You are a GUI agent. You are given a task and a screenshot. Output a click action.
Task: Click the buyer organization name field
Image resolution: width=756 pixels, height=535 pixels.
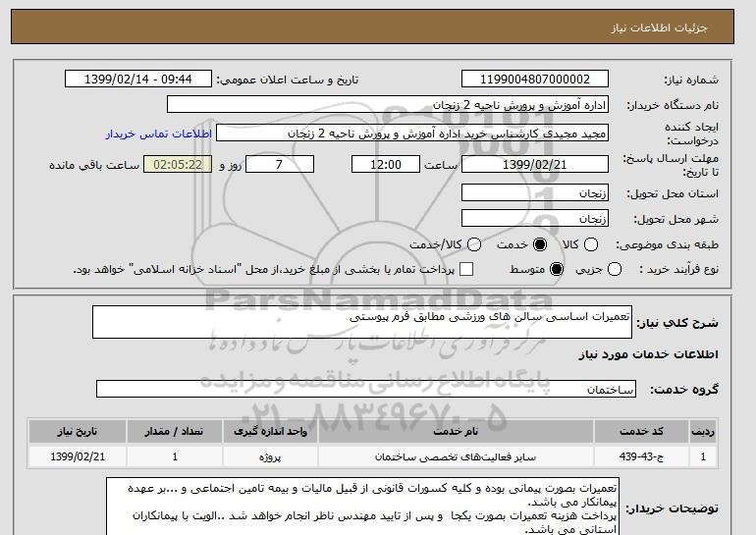pos(388,105)
